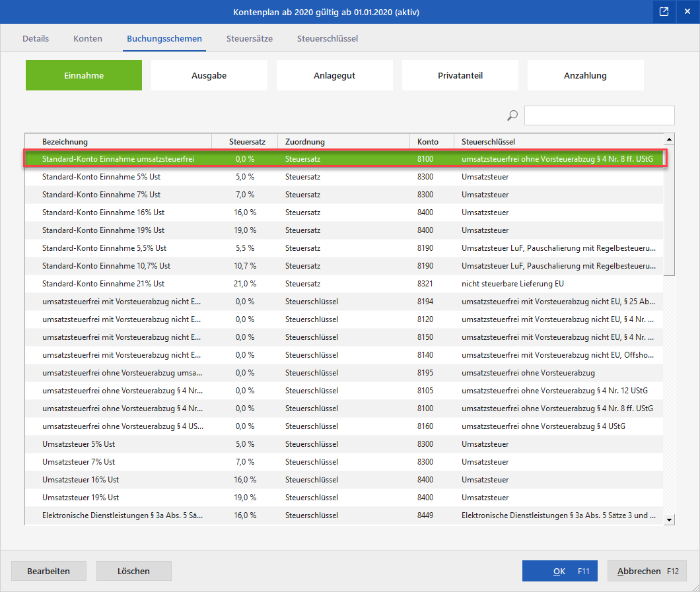This screenshot has width=700, height=592.
Task: Close the Kontenplan dialog window
Action: [687, 12]
